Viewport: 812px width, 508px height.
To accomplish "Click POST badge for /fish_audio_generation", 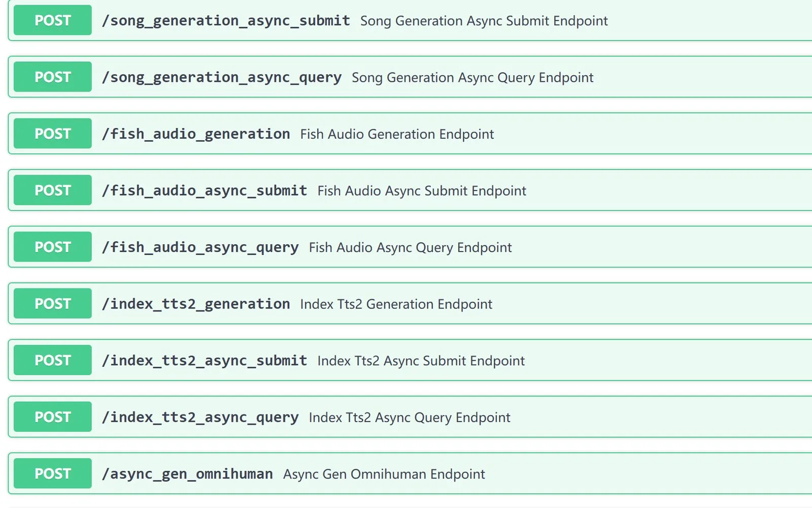I will (x=53, y=134).
